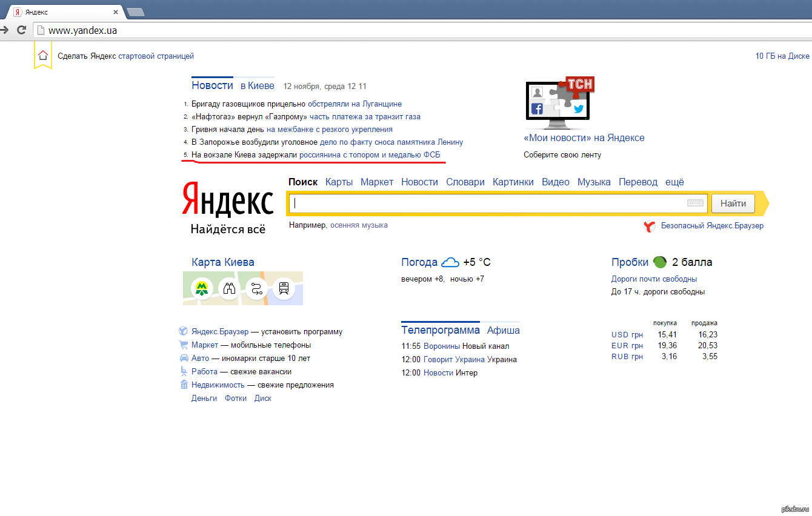This screenshot has width=812, height=516.
Task: Reload the page with browser refresh button
Action: pos(21,30)
